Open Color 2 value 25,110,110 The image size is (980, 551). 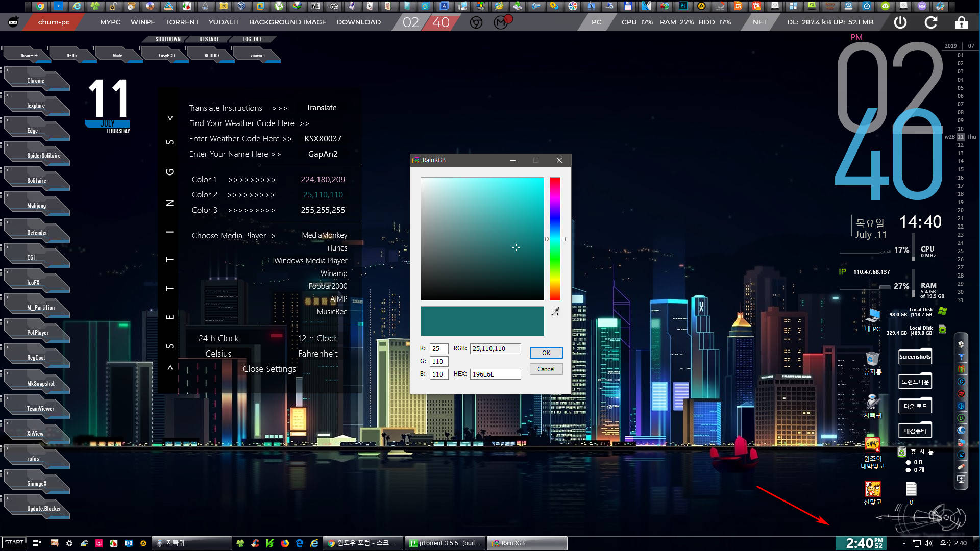pyautogui.click(x=323, y=195)
